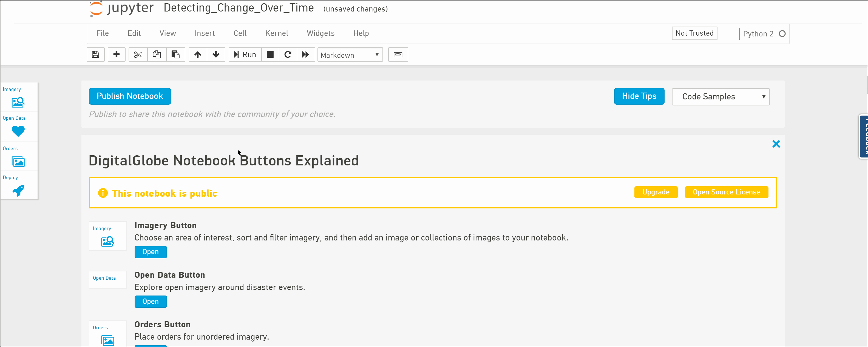Click the Jupyter logo
This screenshot has height=347, width=868.
[x=122, y=8]
